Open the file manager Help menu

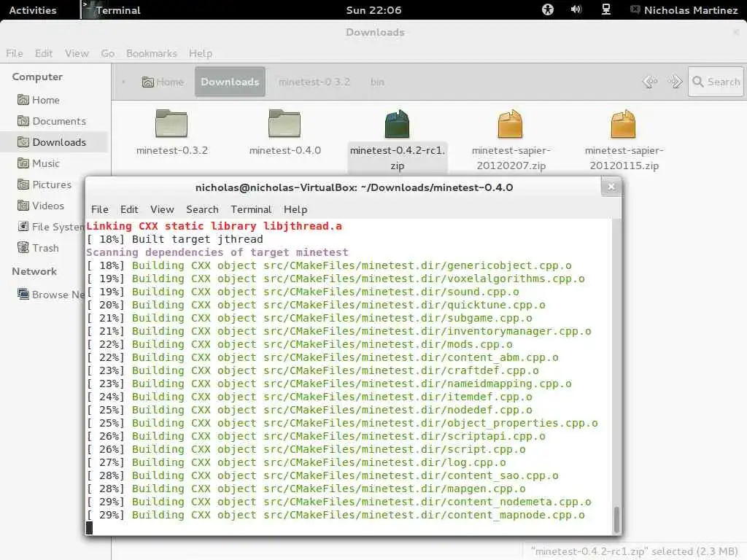(x=201, y=53)
